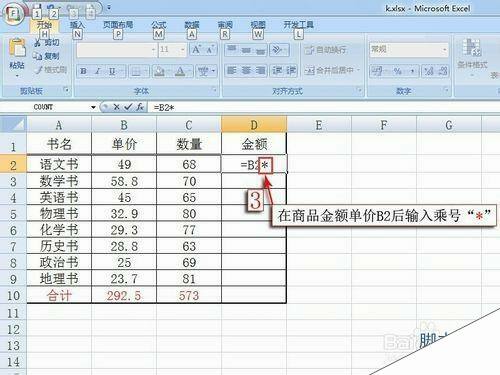This screenshot has height=375, width=500.
Task: Toggle Bold formatting button
Action: (x=84, y=71)
